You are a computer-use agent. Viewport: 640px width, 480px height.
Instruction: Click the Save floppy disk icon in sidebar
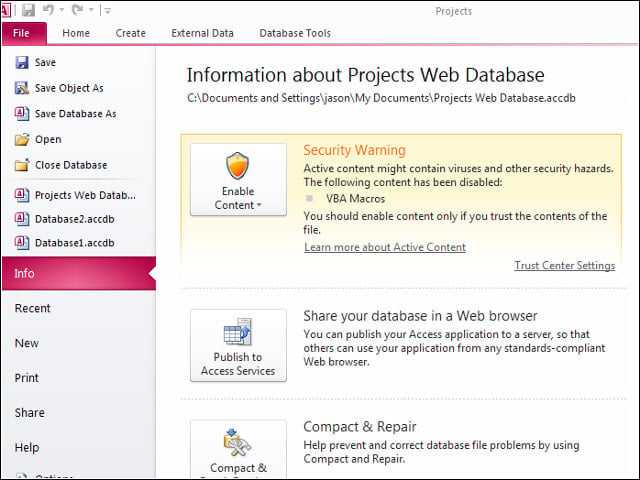click(x=22, y=62)
